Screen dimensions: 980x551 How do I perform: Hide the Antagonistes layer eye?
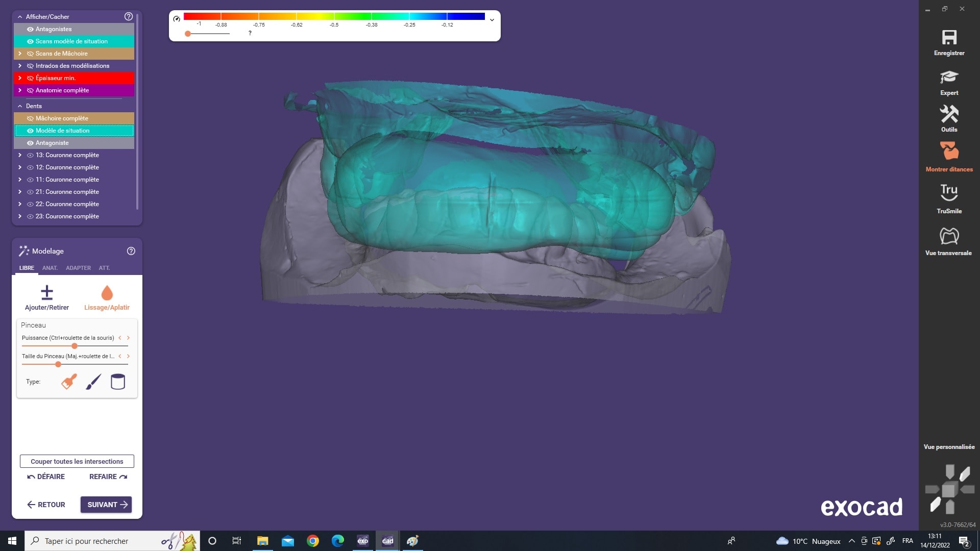click(x=30, y=29)
